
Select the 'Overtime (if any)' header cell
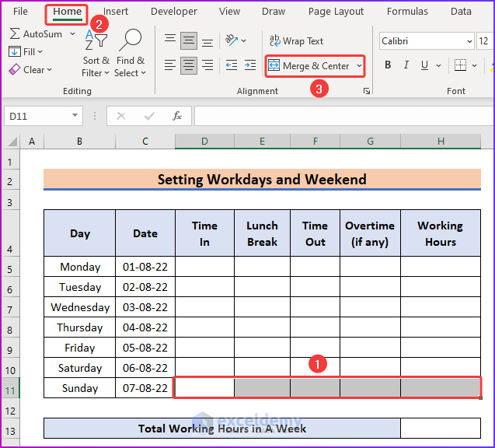pos(370,233)
